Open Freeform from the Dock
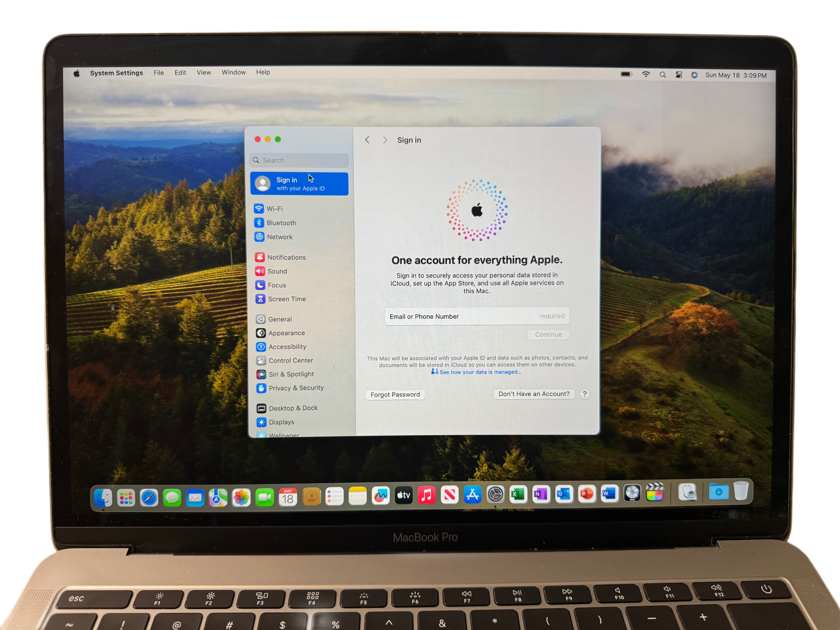This screenshot has height=630, width=840. click(x=381, y=496)
